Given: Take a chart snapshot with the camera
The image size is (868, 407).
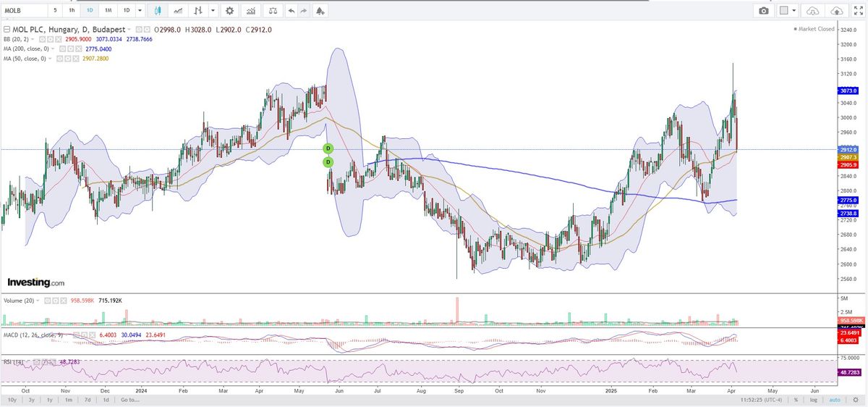Looking at the screenshot, I should (764, 11).
